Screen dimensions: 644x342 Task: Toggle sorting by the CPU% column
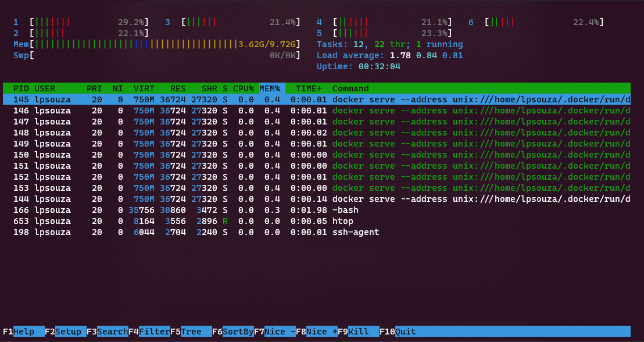click(x=243, y=88)
